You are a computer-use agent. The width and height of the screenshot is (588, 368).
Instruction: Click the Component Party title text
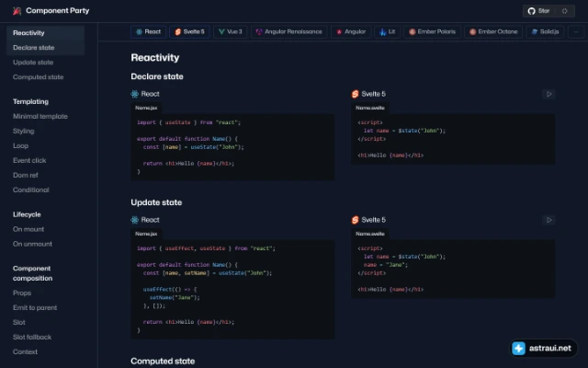coord(57,11)
